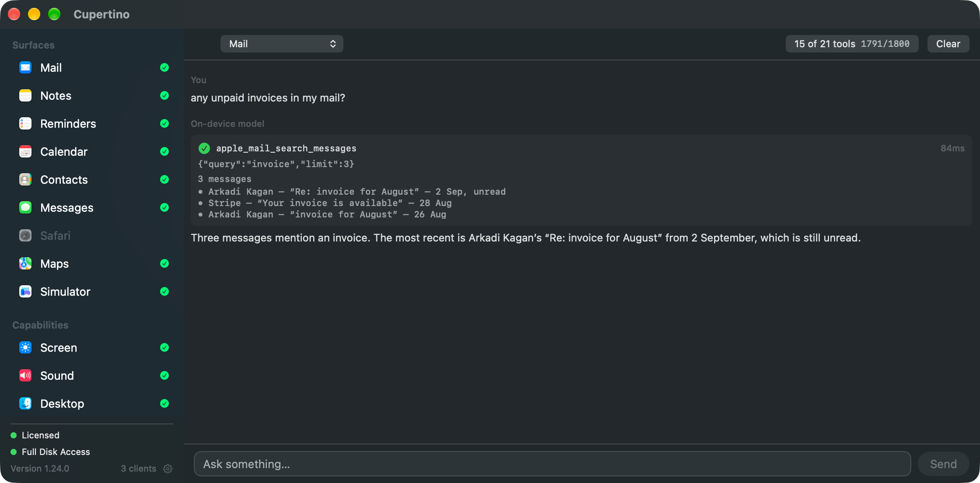Toggle the Maps surface status checkmark

click(x=164, y=263)
